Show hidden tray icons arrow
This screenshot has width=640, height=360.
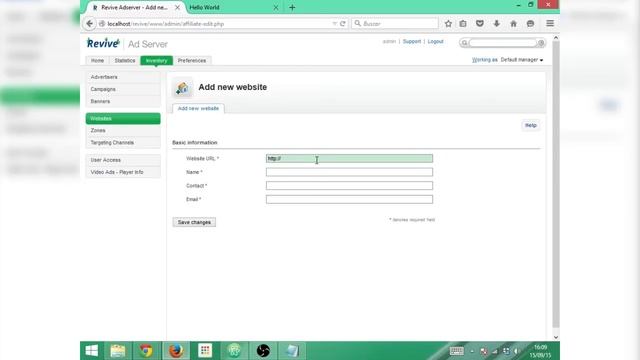pos(472,351)
